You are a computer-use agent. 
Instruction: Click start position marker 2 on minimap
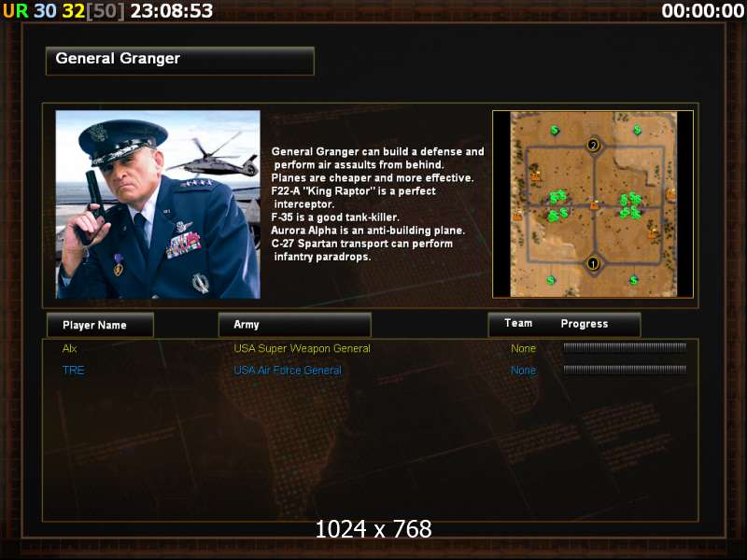point(593,145)
